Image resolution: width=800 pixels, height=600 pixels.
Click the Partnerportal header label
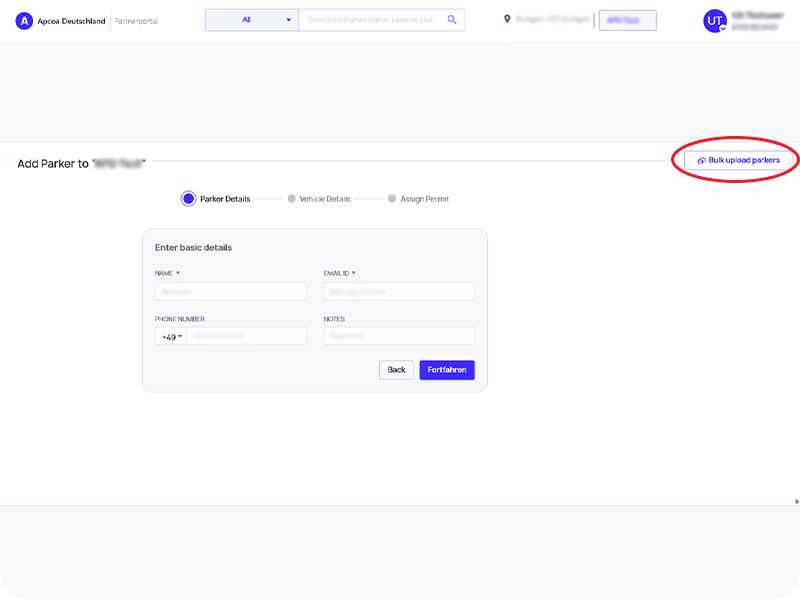click(137, 21)
